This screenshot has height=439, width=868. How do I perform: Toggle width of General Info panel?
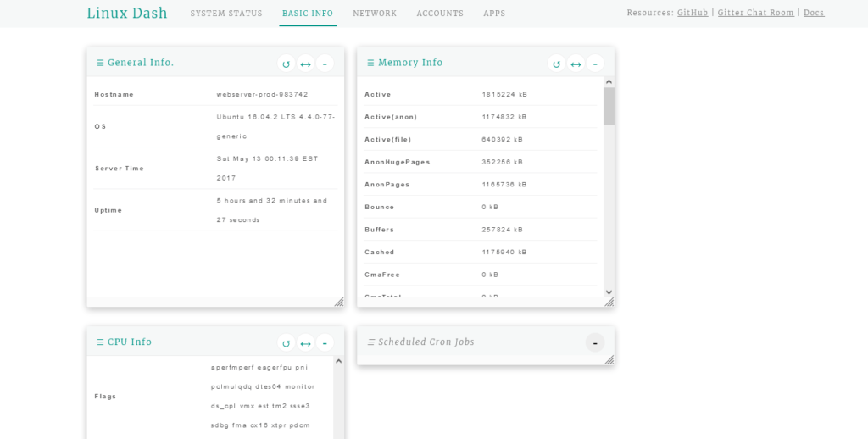(x=305, y=64)
